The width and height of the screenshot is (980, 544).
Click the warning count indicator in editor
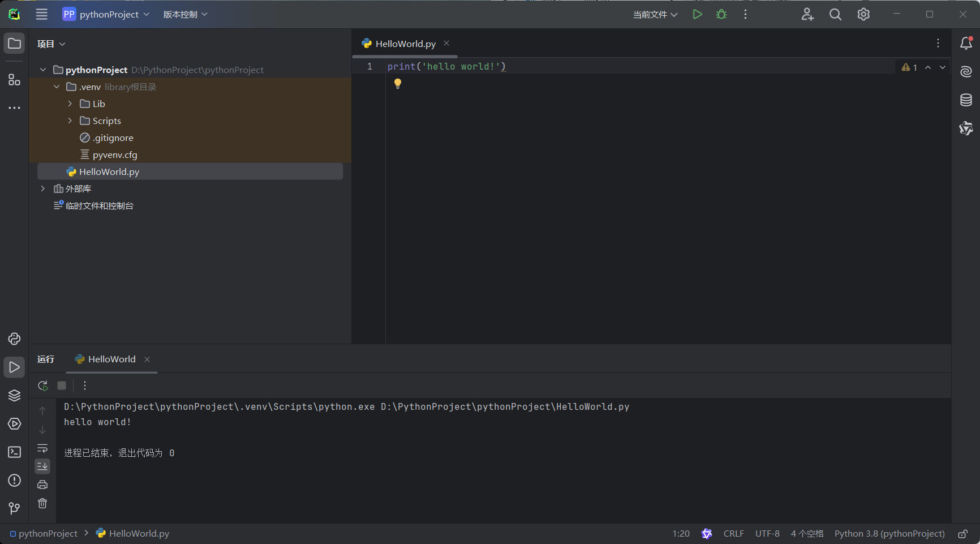tap(909, 67)
